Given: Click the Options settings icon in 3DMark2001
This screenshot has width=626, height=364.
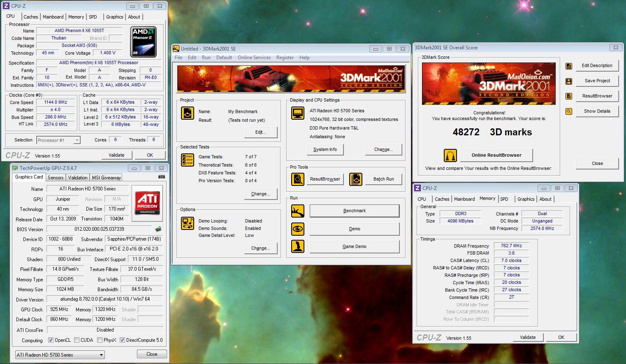Looking at the screenshot, I should coord(188,223).
